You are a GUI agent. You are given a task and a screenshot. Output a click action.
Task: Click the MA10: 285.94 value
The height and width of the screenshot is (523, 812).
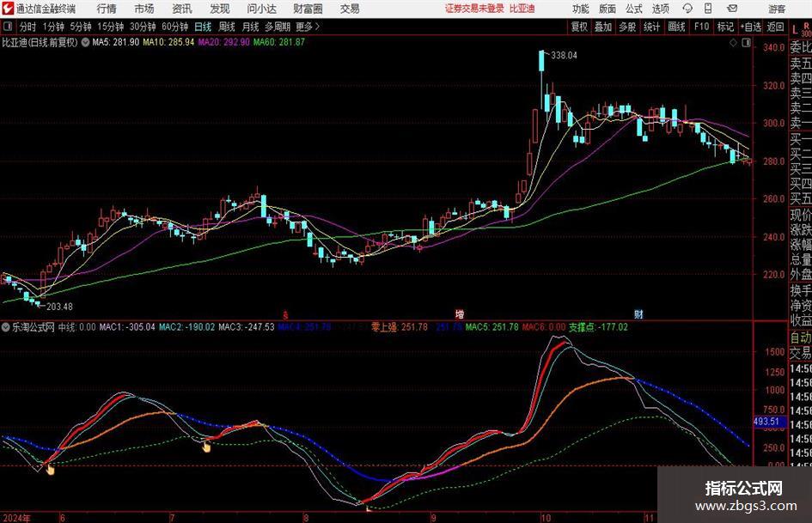(168, 42)
